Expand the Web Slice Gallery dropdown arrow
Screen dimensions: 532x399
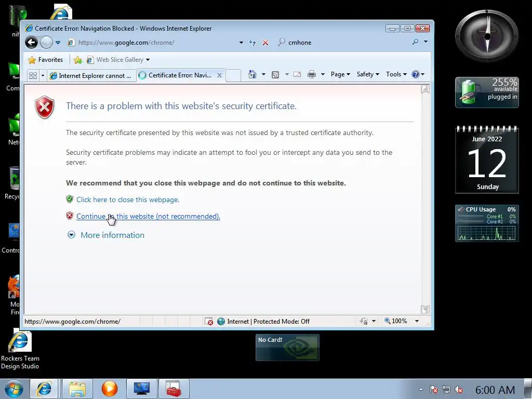point(148,60)
